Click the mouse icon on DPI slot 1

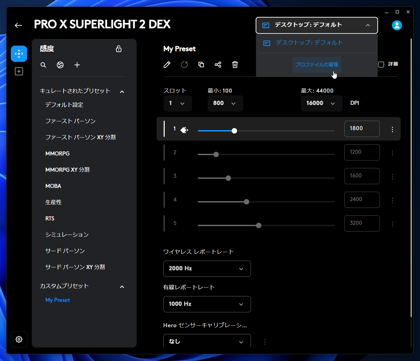(184, 130)
